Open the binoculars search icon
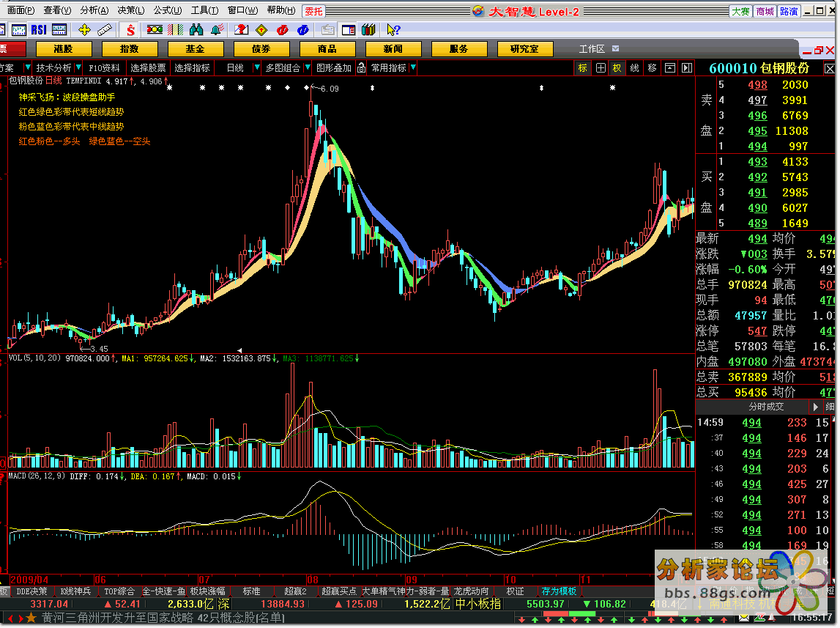840x628 pixels. 196,30
